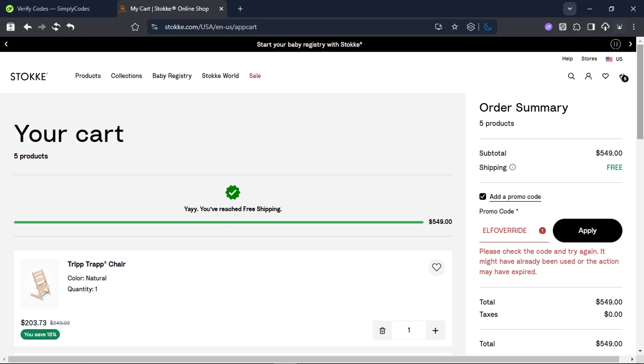Click the Tripp Trapp Chair product title
644x364 pixels.
97,264
